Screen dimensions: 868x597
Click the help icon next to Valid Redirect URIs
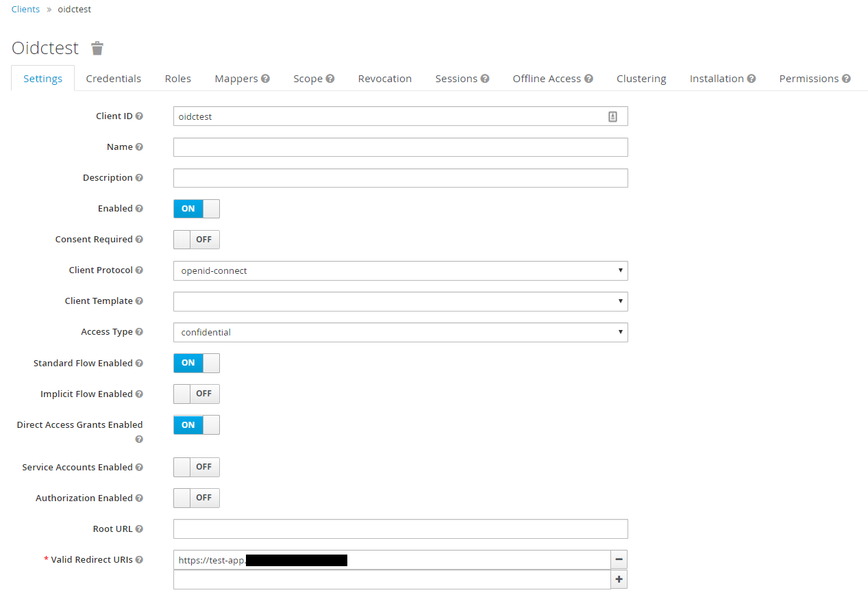pyautogui.click(x=139, y=559)
